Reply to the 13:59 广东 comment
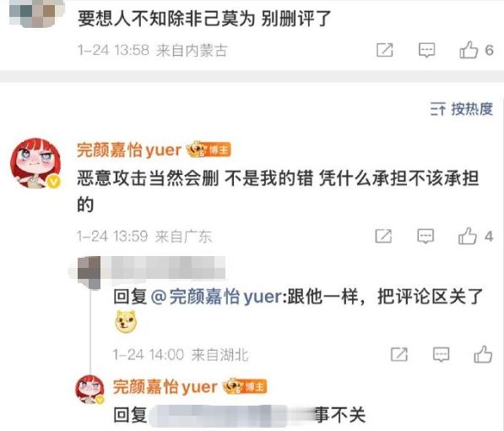 point(425,237)
